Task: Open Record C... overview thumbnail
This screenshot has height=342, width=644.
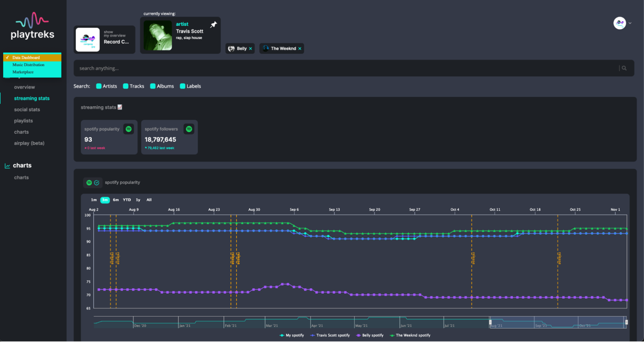Action: (87, 40)
